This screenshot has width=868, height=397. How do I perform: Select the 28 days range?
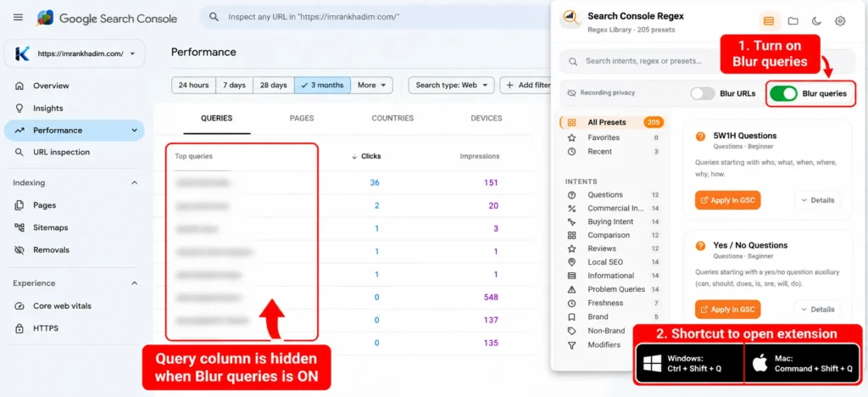pyautogui.click(x=274, y=86)
